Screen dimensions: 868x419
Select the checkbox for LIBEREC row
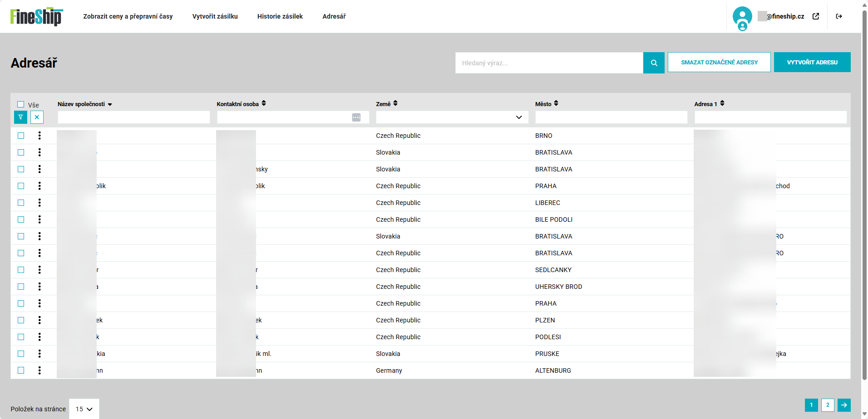click(21, 203)
